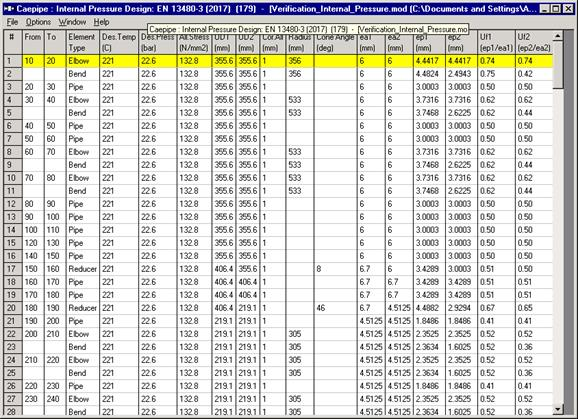Click scrollbar down arrow button

(x=558, y=409)
